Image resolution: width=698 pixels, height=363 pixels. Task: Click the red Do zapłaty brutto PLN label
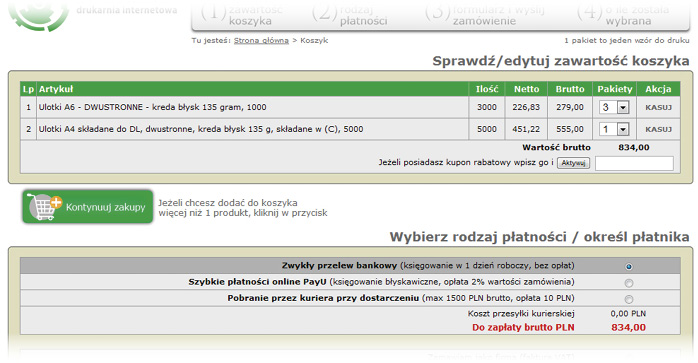pyautogui.click(x=523, y=327)
